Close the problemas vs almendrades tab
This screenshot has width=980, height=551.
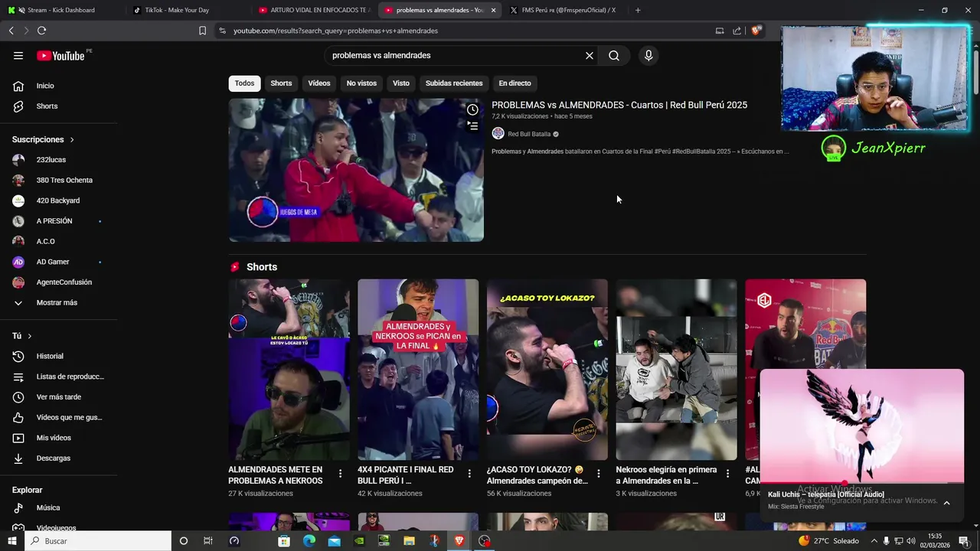pyautogui.click(x=493, y=10)
